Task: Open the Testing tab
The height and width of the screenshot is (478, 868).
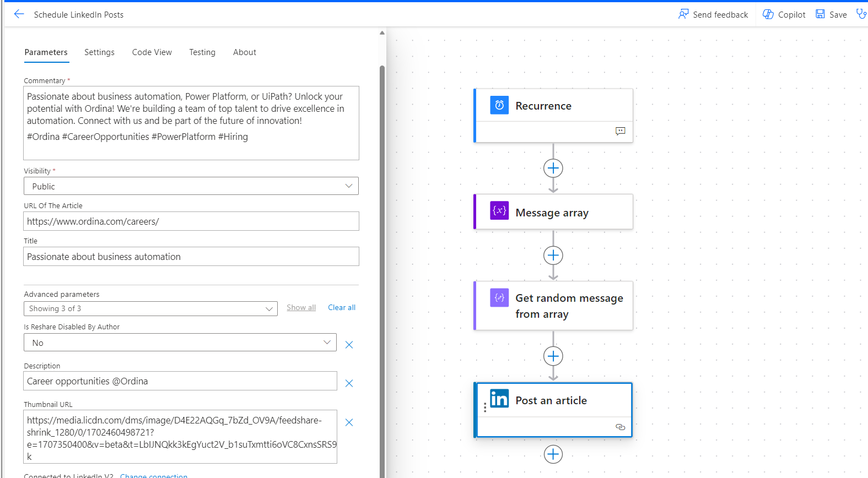Action: pyautogui.click(x=202, y=52)
